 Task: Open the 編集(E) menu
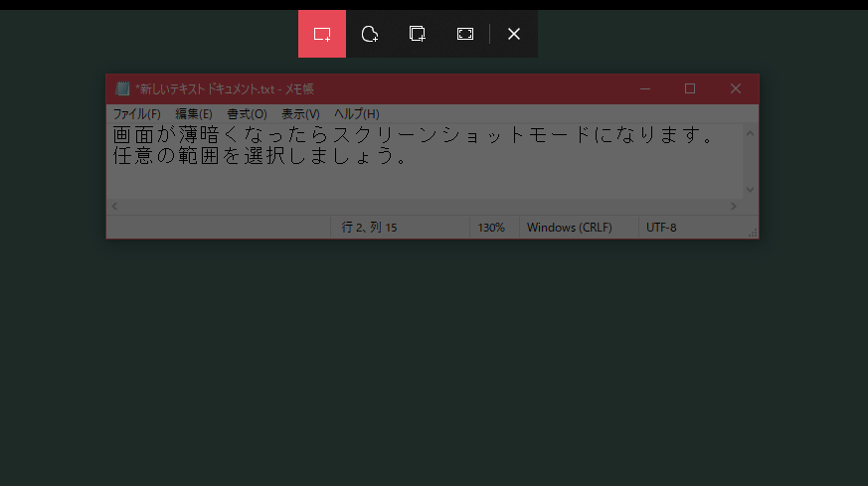click(194, 114)
